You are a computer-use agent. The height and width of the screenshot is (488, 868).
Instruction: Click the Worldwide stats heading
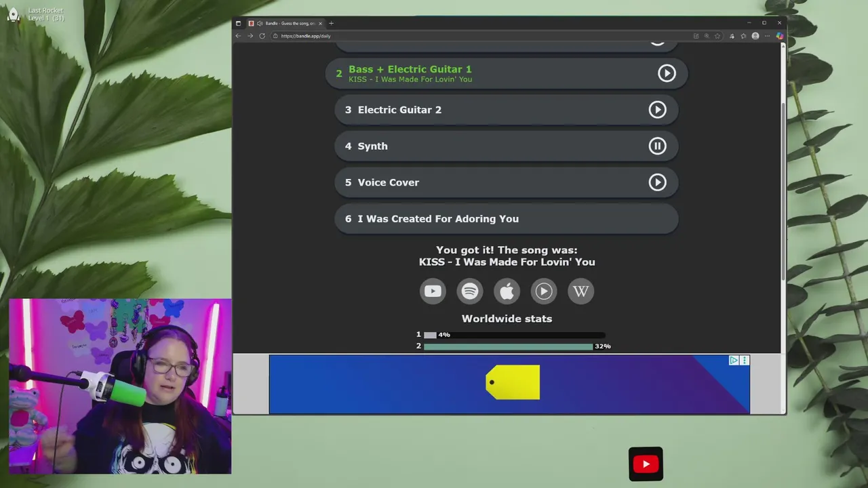pyautogui.click(x=507, y=319)
